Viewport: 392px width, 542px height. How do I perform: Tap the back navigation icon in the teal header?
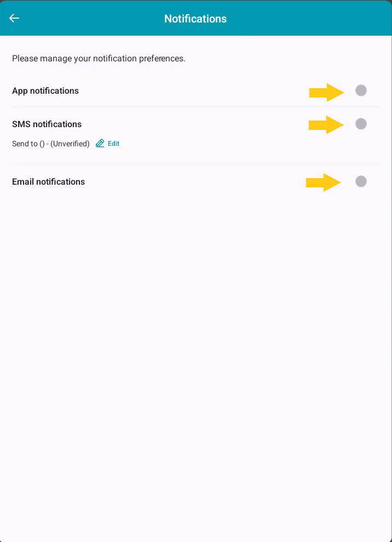tap(14, 18)
